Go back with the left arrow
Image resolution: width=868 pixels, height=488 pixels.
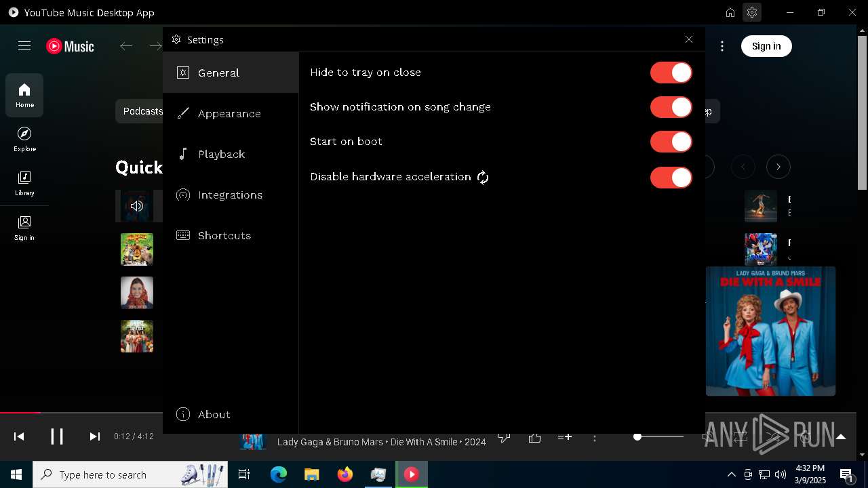(126, 46)
